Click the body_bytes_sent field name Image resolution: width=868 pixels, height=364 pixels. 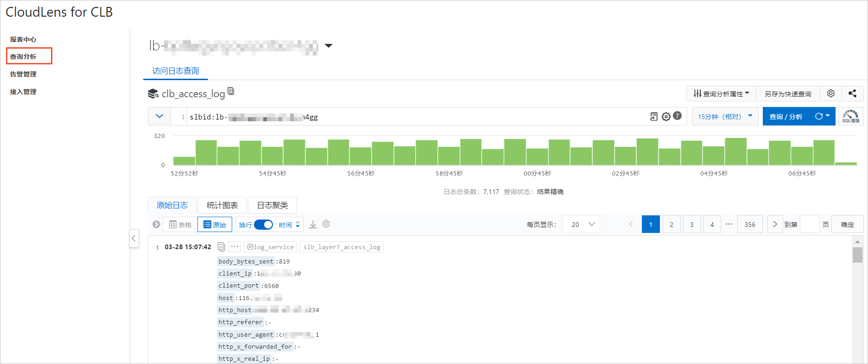(246, 261)
